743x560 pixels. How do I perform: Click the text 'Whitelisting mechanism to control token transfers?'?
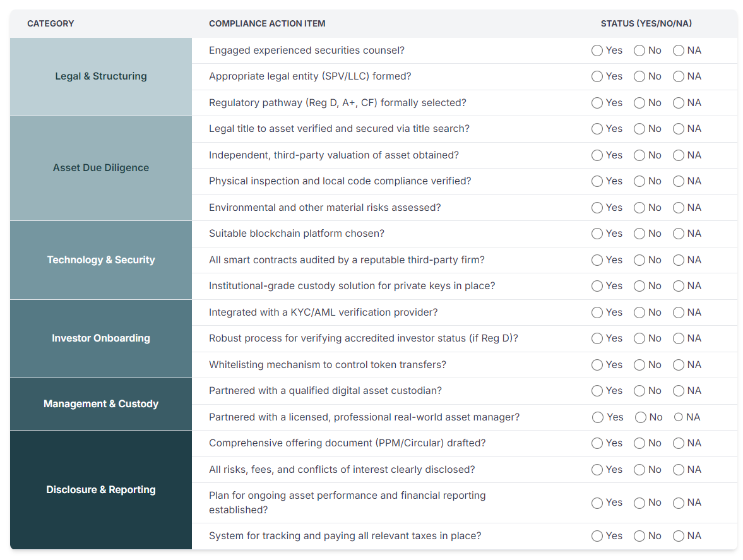[x=328, y=365]
